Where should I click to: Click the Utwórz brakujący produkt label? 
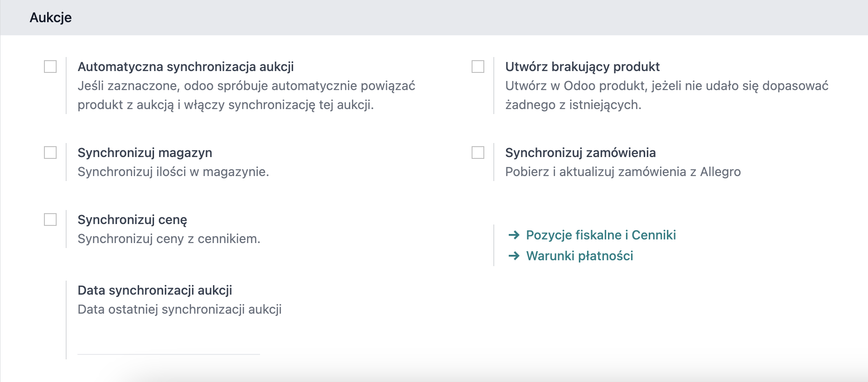(x=582, y=67)
